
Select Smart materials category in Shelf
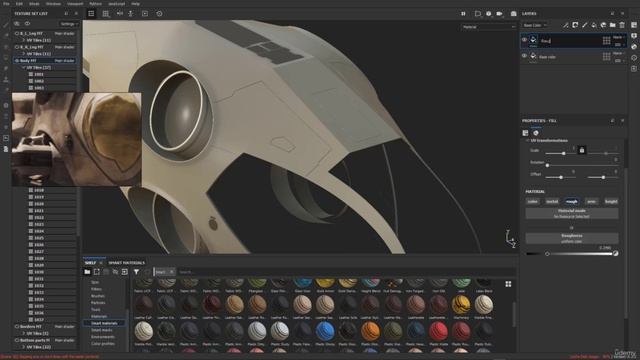pos(104,323)
